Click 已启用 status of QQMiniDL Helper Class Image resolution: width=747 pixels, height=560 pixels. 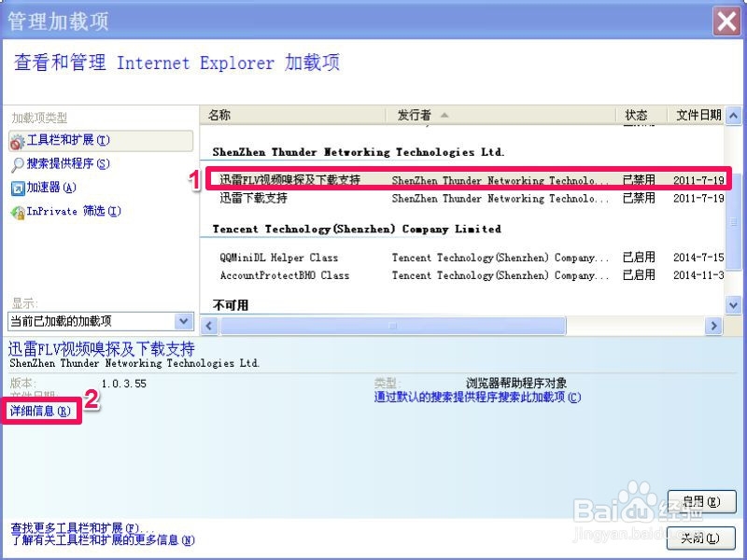point(639,258)
